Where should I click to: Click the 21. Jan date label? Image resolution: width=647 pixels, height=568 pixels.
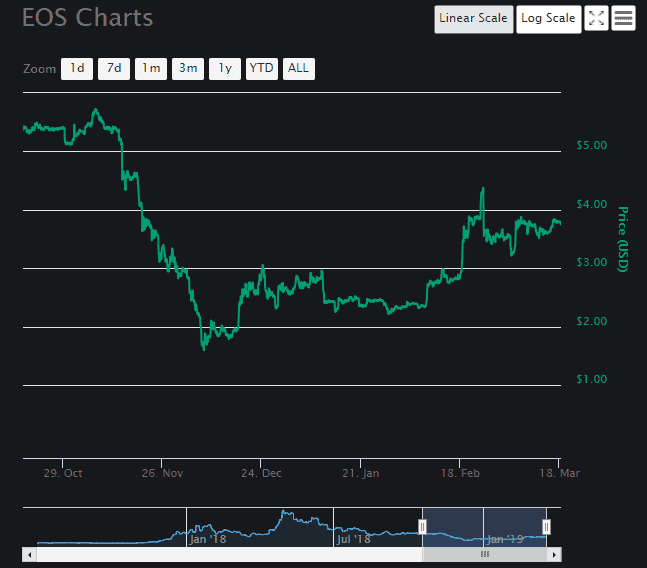tap(361, 473)
